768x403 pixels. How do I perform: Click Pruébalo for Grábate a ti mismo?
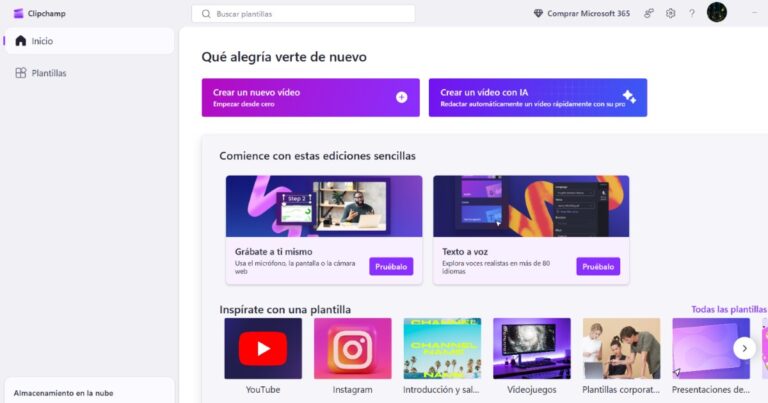pyautogui.click(x=391, y=266)
